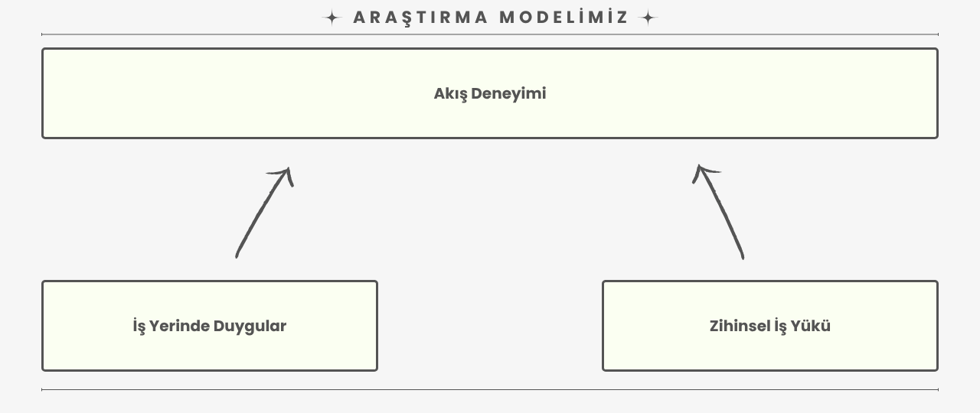Click the arrowhead of the left arrow
This screenshot has height=413, width=980.
click(283, 176)
